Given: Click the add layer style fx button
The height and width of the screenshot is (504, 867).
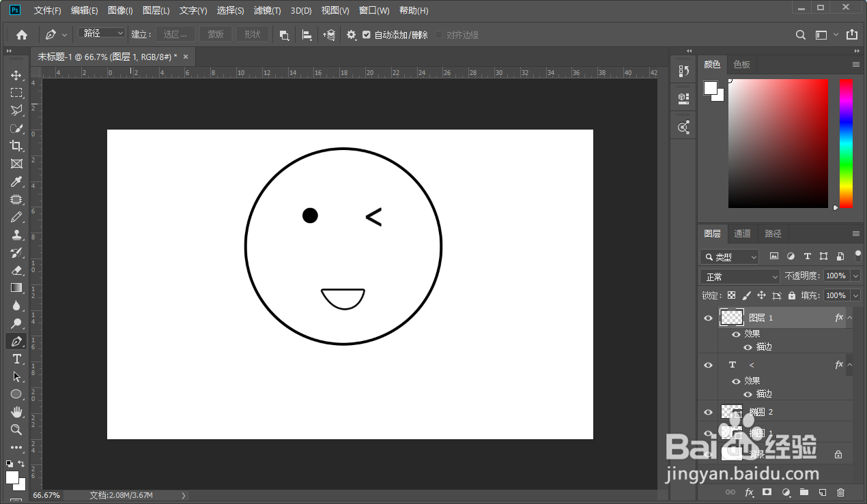Looking at the screenshot, I should 749,492.
